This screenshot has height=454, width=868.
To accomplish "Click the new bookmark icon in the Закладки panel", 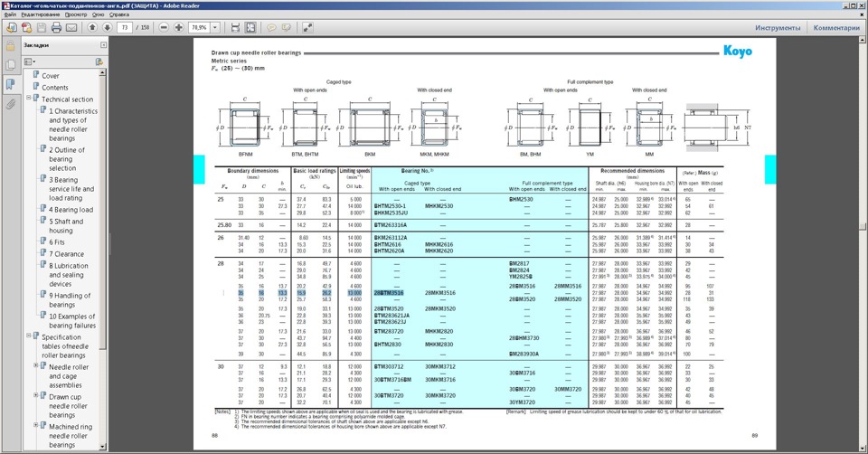I will (x=99, y=61).
